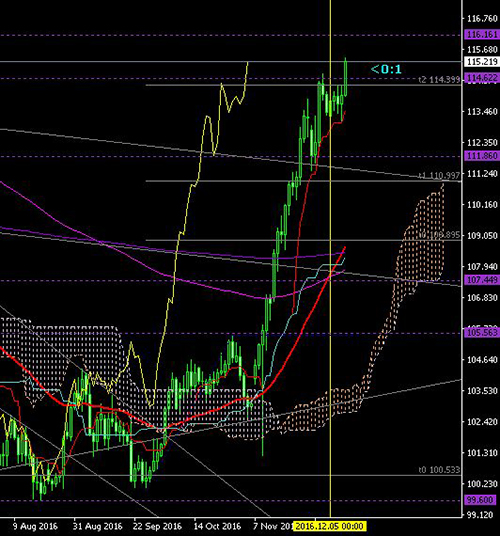Click the 9 Aug 2016 date label
This screenshot has width=500, height=536.
click(x=35, y=526)
